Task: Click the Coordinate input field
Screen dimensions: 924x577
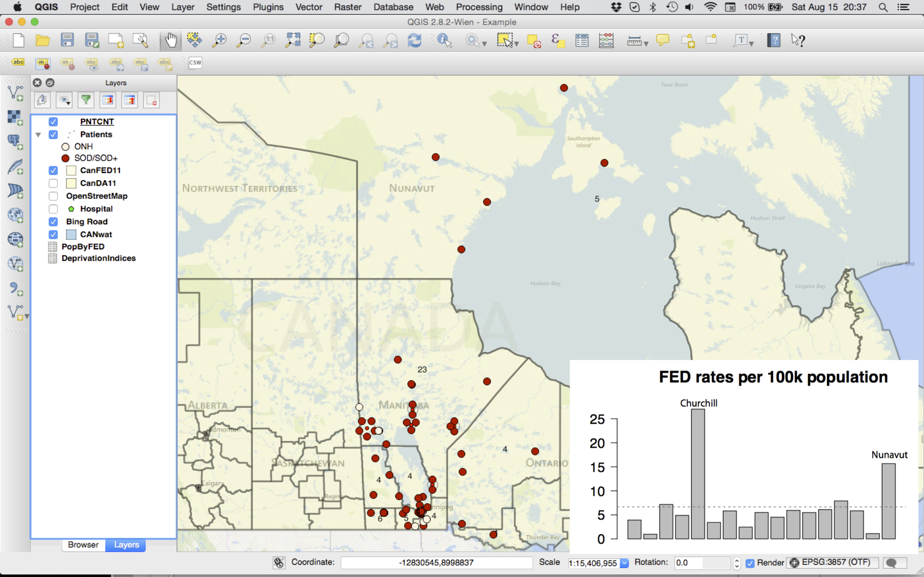Action: 436,563
